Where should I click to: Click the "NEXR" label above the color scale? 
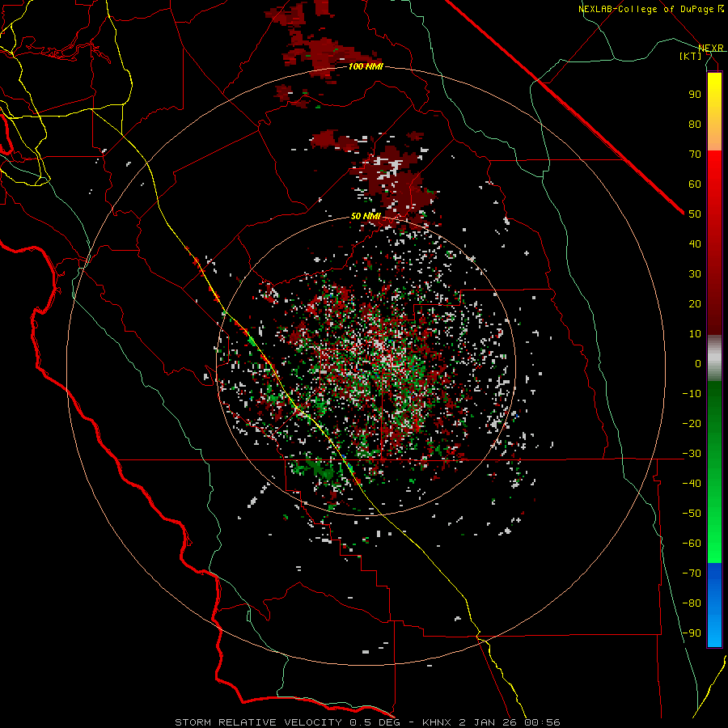[710, 48]
